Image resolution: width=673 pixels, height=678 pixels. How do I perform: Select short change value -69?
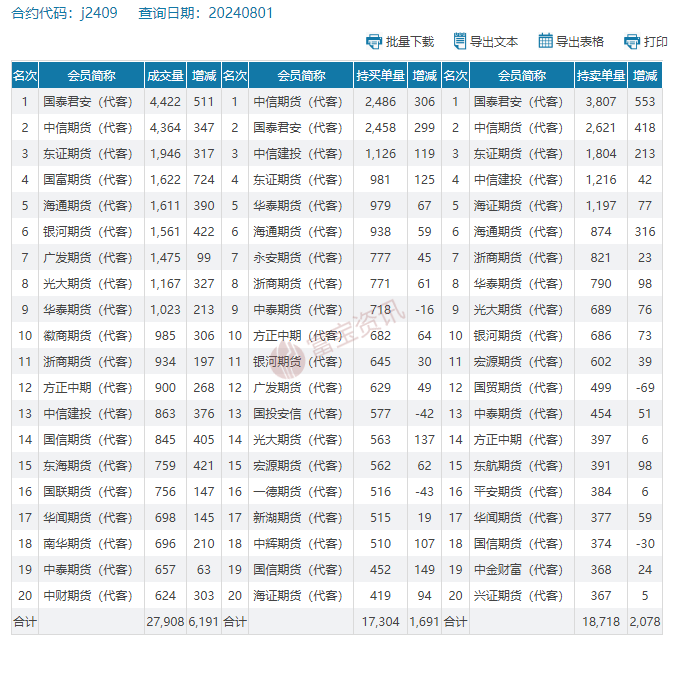[x=645, y=387]
